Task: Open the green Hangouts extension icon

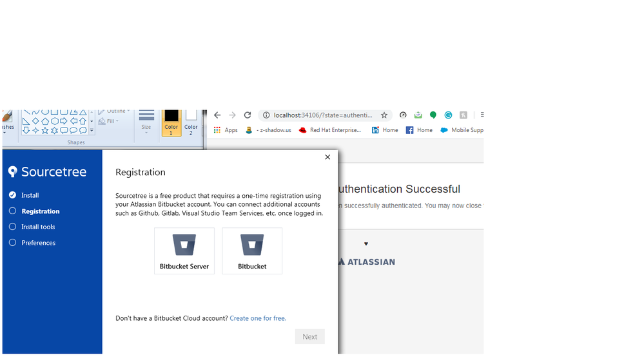Action: (433, 115)
